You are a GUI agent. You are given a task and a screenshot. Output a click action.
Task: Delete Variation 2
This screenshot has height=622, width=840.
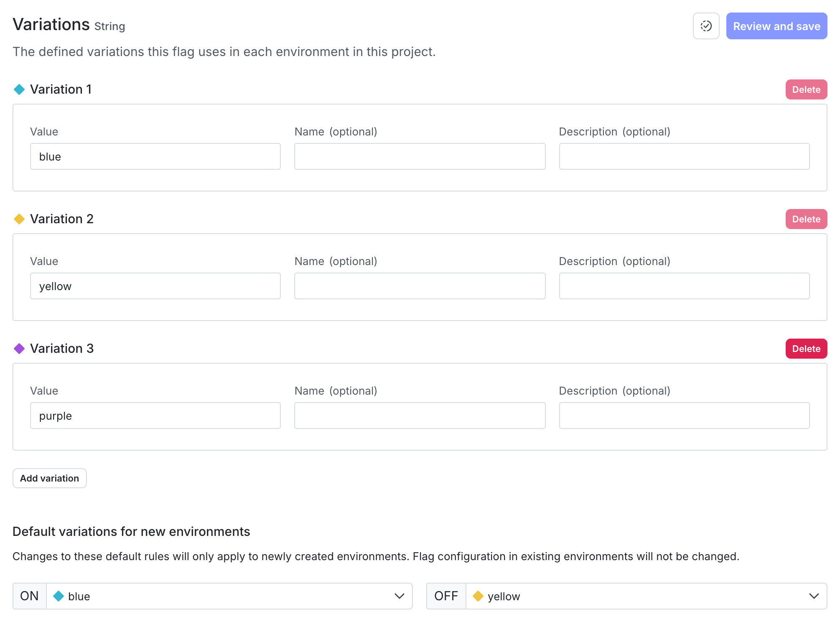coord(806,219)
